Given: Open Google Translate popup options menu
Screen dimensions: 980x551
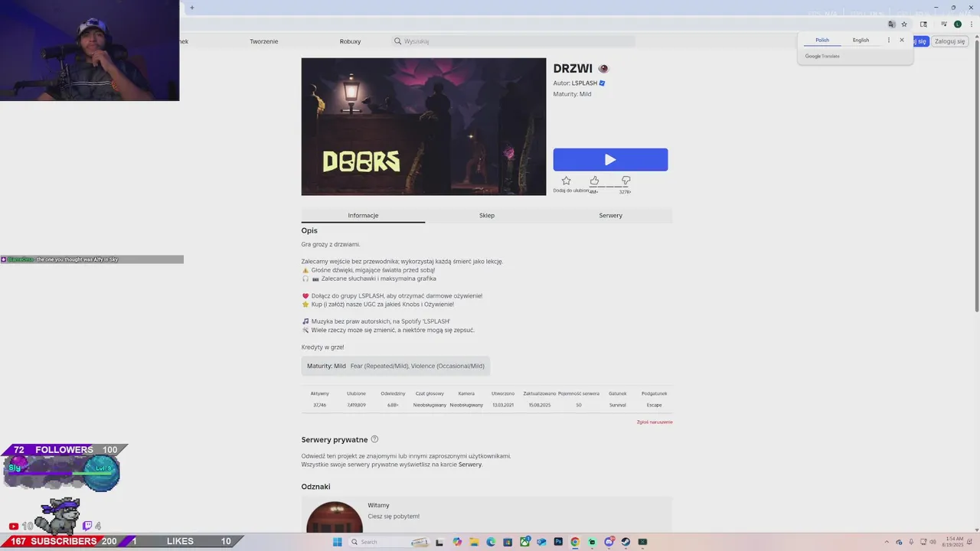Looking at the screenshot, I should pyautogui.click(x=889, y=40).
